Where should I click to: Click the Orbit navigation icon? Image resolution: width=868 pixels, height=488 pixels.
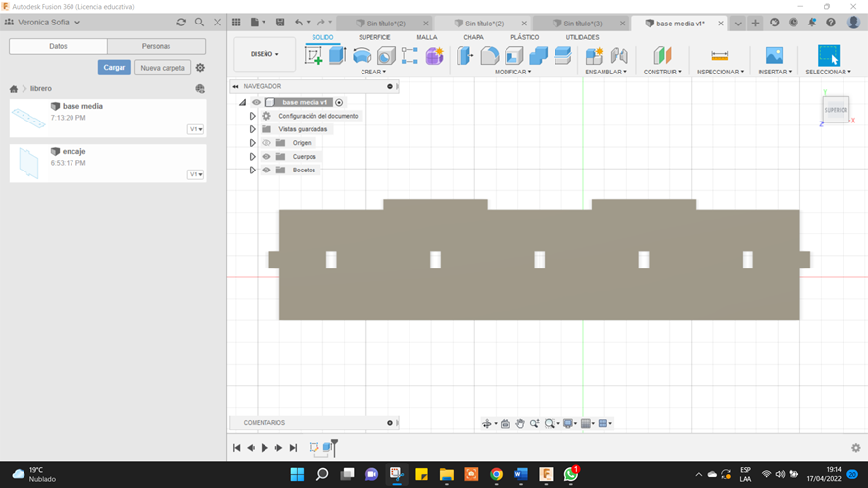[x=487, y=423]
